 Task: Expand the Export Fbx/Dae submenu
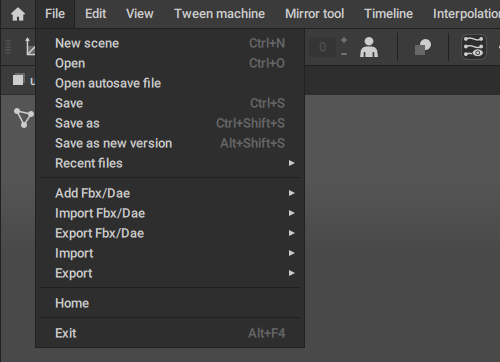point(170,233)
